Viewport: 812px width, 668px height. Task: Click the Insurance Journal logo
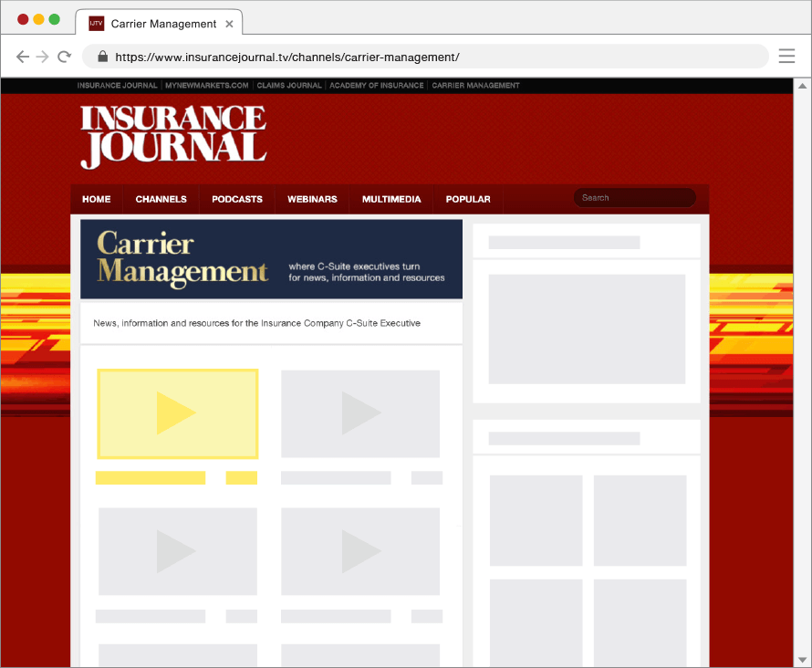pyautogui.click(x=173, y=137)
